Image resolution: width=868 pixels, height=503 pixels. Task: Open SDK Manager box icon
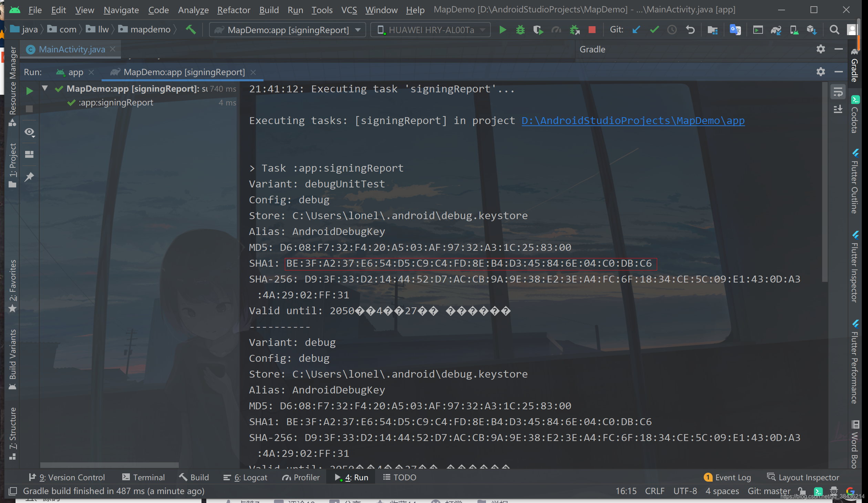click(x=812, y=30)
